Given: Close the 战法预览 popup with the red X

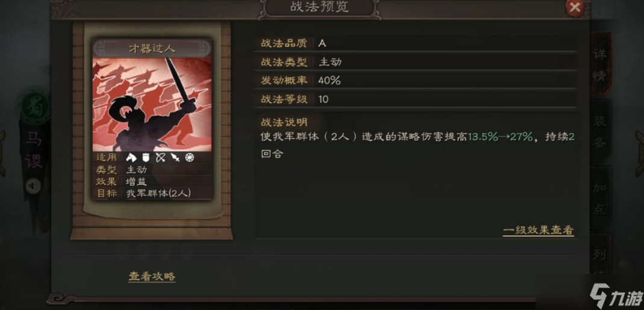Looking at the screenshot, I should tap(575, 8).
